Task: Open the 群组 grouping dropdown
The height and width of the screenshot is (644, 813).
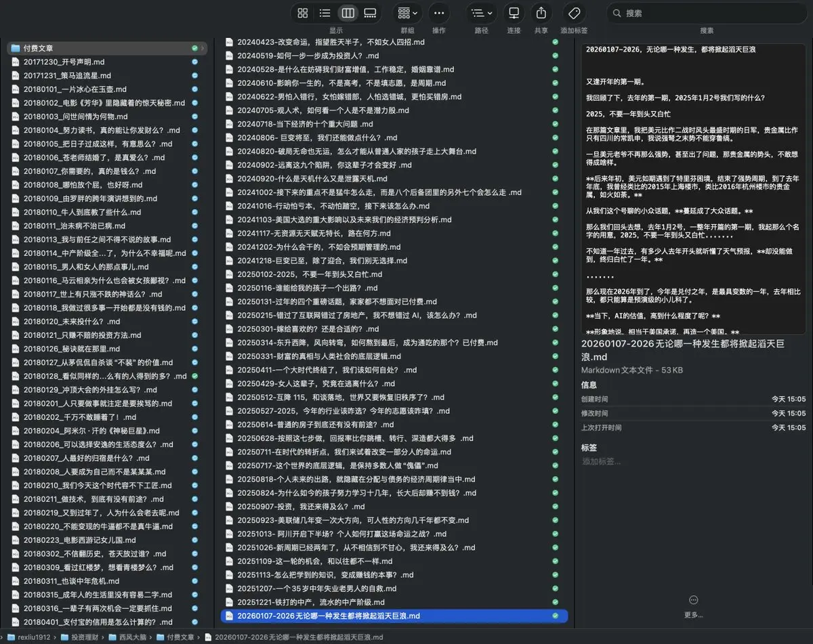Action: (408, 13)
